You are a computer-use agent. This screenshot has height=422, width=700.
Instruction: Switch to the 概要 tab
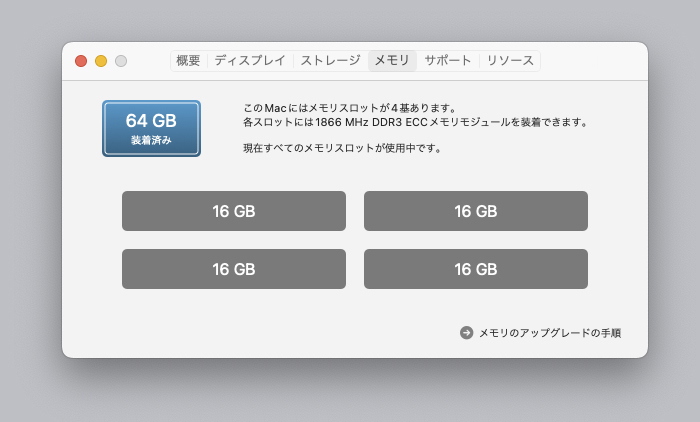tap(188, 61)
